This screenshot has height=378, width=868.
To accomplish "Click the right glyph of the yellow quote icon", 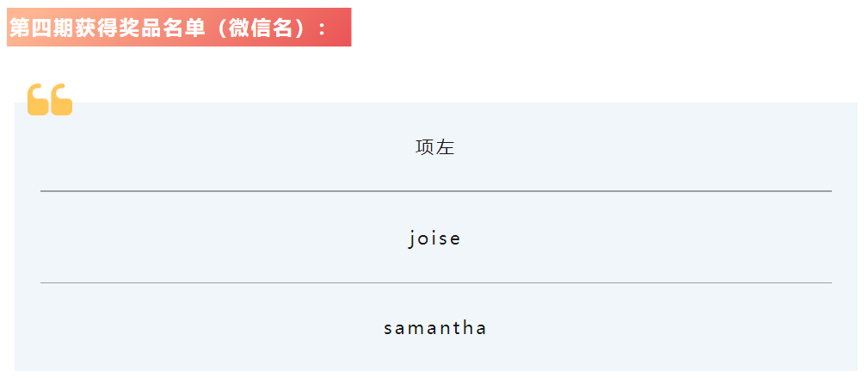I will click(x=62, y=99).
